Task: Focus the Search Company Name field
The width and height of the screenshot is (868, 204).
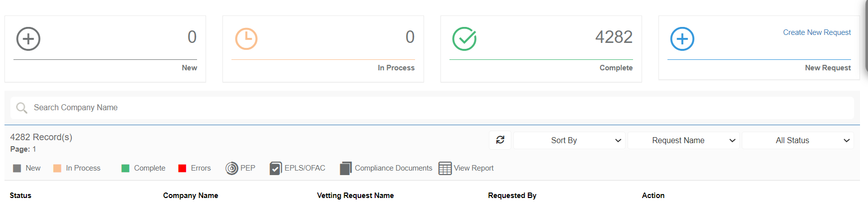Action: 439,108
